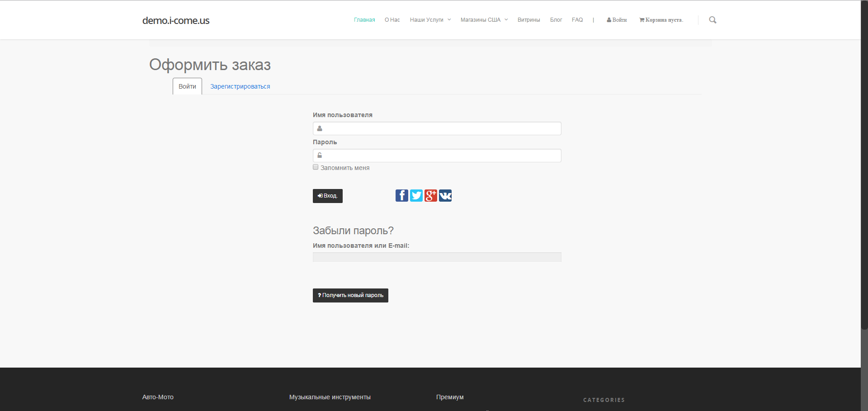The image size is (868, 411).
Task: Expand the 'Магазины США' dropdown menu
Action: click(x=484, y=20)
